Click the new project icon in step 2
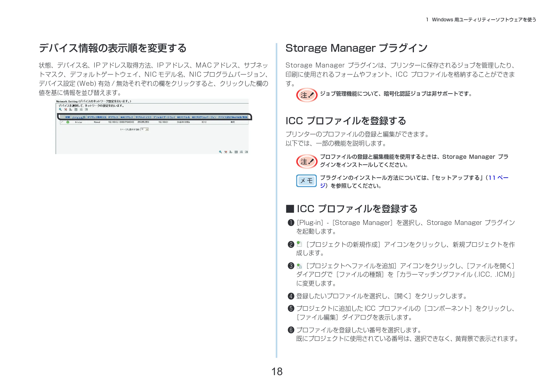554x392 pixels. pyautogui.click(x=299, y=244)
